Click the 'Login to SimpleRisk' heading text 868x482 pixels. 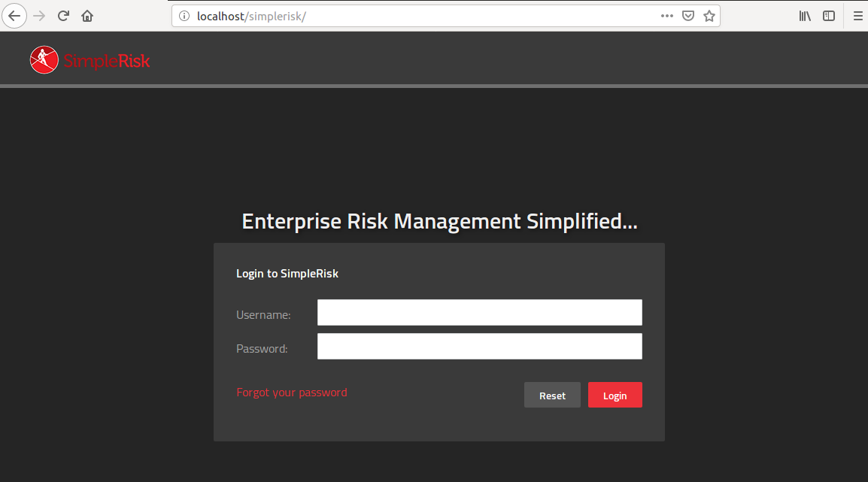[287, 274]
